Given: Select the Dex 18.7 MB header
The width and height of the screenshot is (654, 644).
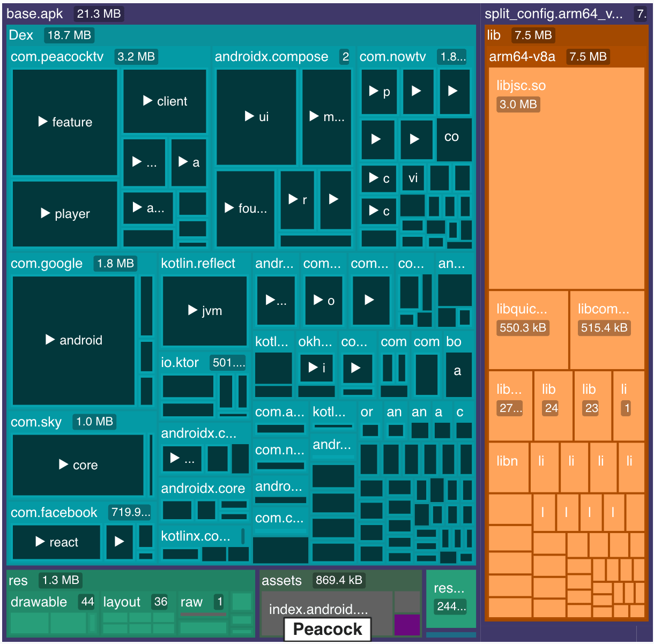Looking at the screenshot, I should [x=21, y=35].
